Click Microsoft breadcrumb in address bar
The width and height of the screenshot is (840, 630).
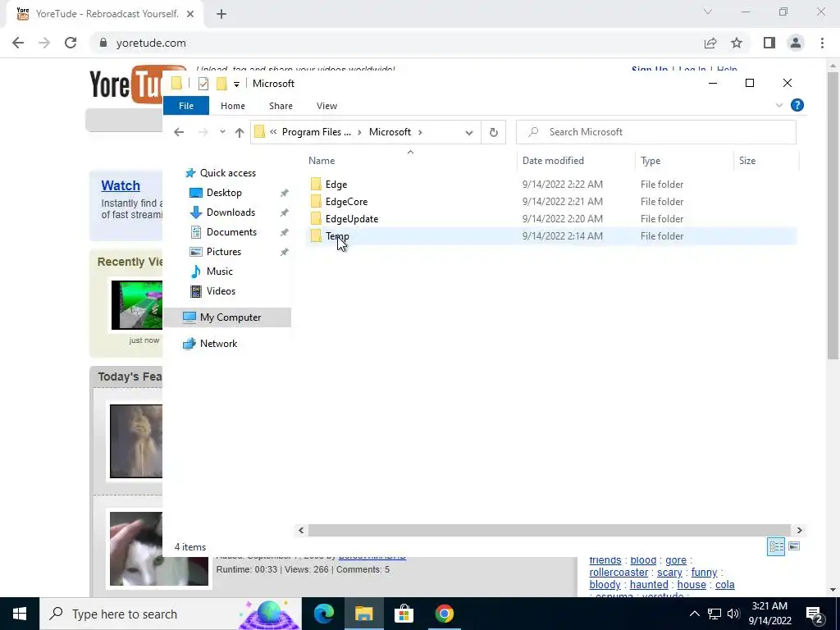[390, 132]
